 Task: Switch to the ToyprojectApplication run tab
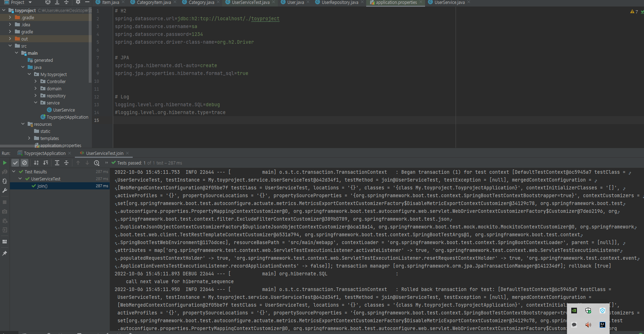click(x=44, y=153)
